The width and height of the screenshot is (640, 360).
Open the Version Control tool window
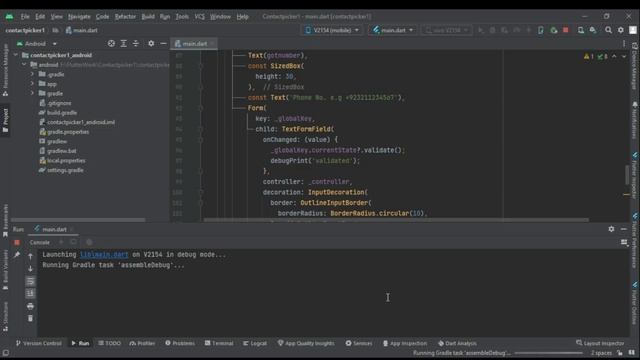point(38,343)
